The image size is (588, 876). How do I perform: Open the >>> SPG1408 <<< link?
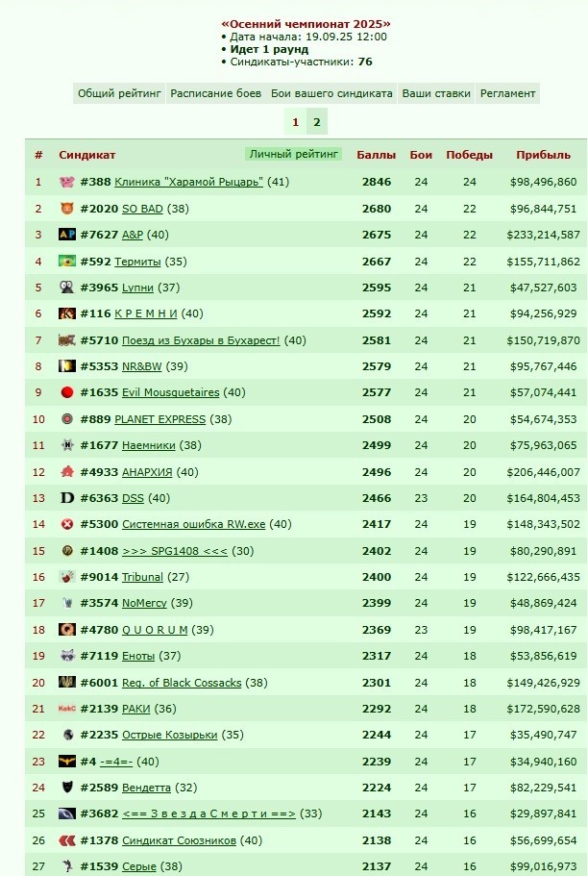(x=175, y=551)
